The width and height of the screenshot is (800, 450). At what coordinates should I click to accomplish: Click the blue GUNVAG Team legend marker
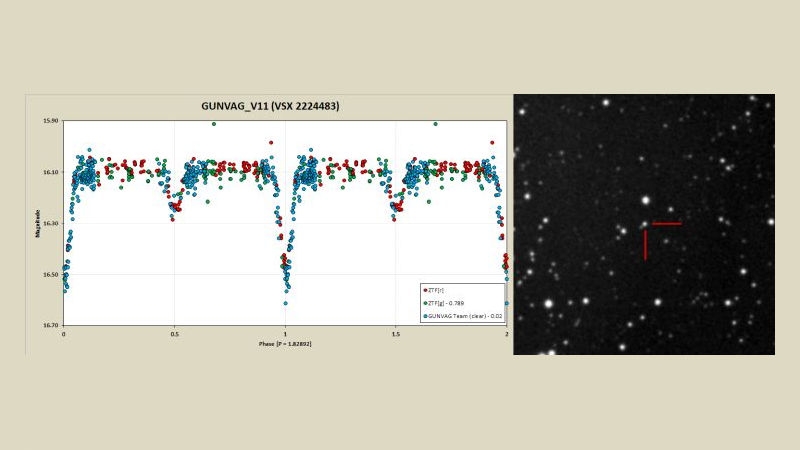tap(424, 314)
